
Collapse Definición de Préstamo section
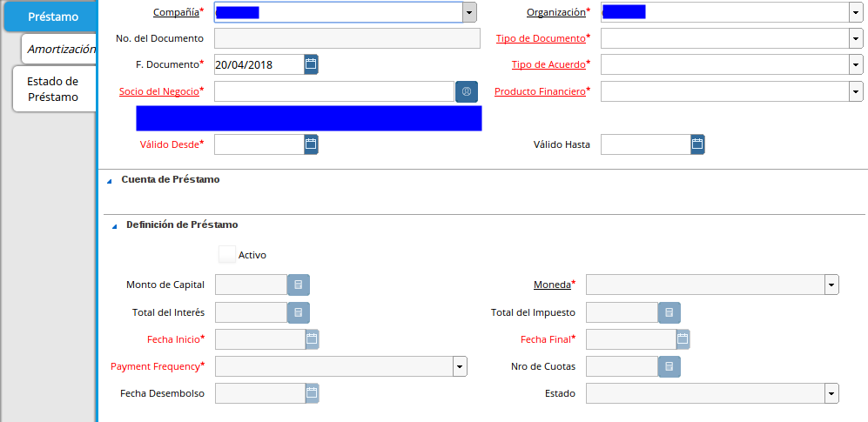pos(114,226)
